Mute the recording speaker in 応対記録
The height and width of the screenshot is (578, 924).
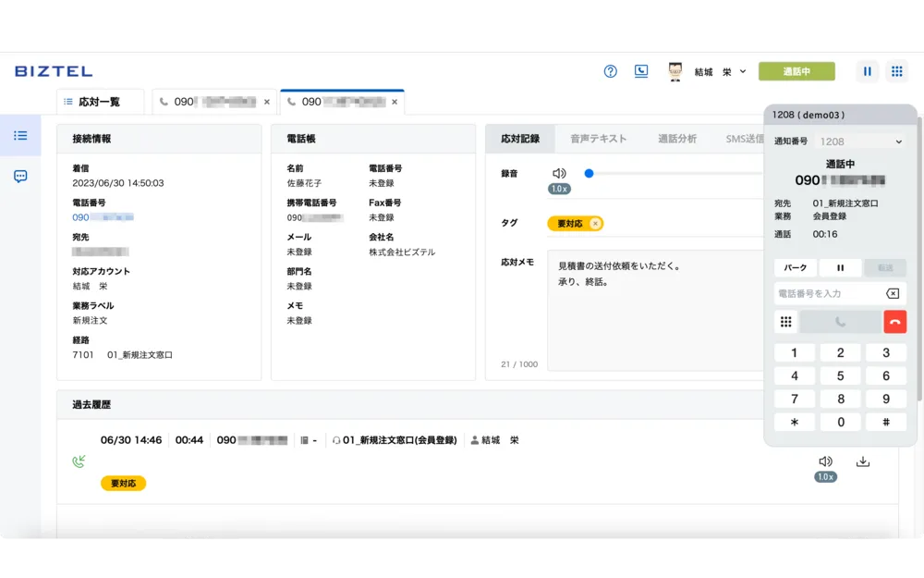coord(559,173)
